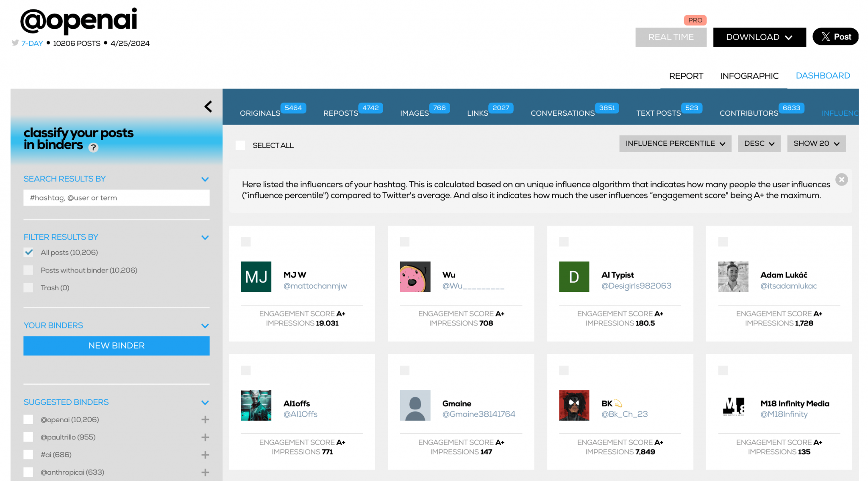Add the #ai binder via plus icon
Image resolution: width=868 pixels, height=481 pixels.
[x=205, y=454]
